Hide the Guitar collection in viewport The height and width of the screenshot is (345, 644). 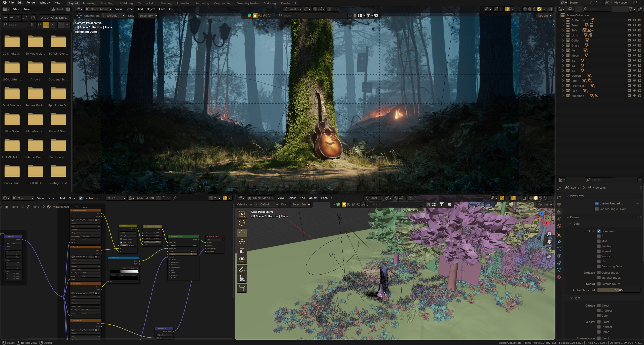tap(634, 40)
